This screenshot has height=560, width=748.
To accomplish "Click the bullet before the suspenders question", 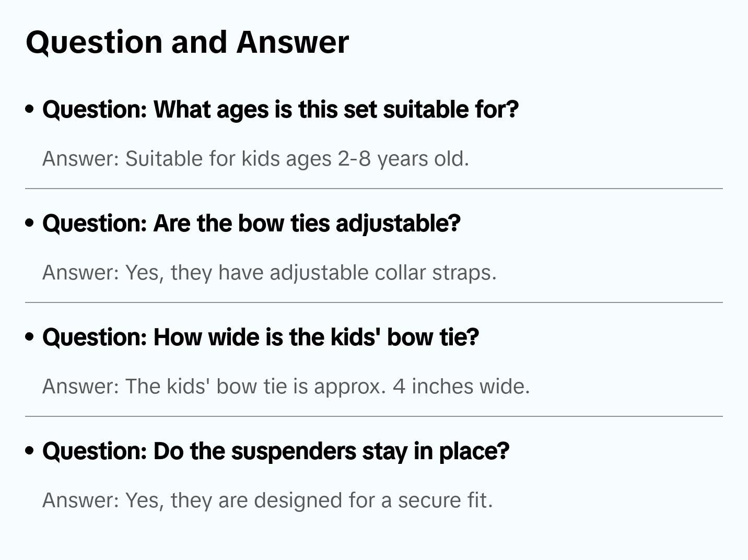I will tap(30, 451).
